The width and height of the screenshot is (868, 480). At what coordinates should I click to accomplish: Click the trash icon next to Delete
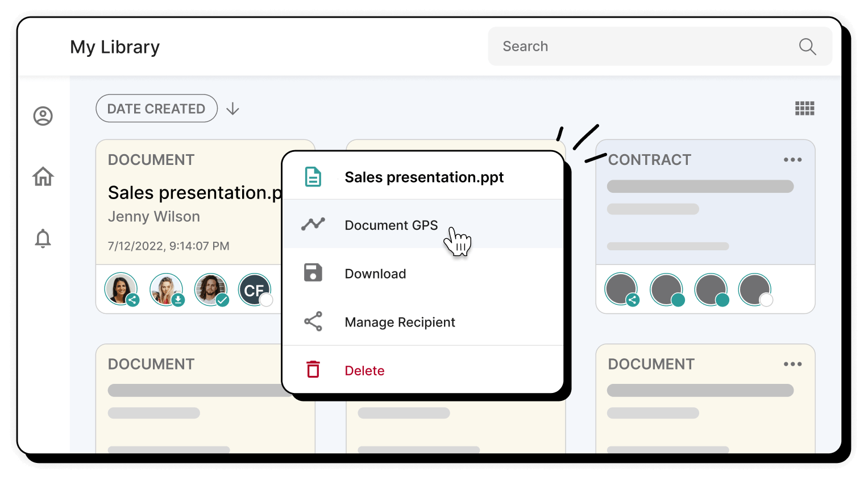pos(313,369)
